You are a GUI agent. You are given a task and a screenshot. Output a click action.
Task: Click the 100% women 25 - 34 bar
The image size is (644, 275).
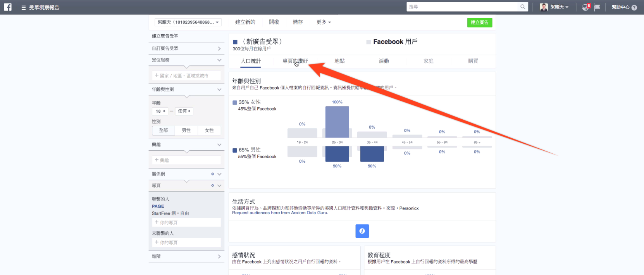337,122
